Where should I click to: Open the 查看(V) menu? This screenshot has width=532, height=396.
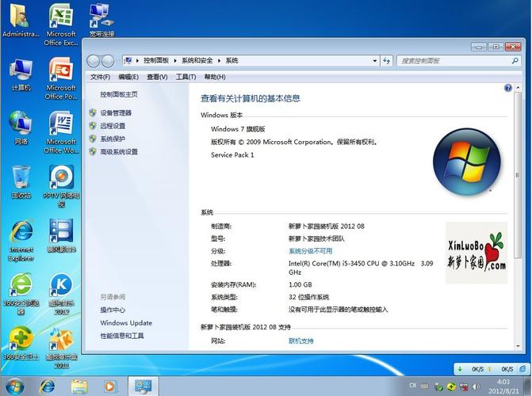point(157,77)
